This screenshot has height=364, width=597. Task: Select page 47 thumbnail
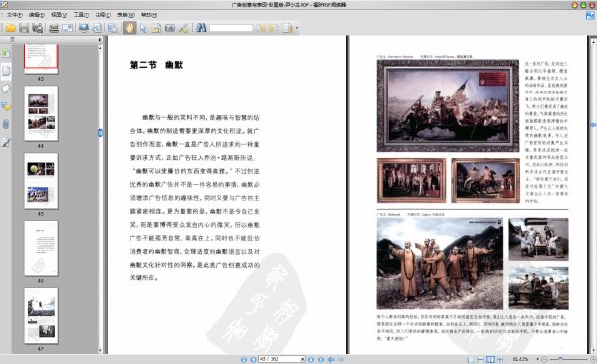tap(41, 315)
